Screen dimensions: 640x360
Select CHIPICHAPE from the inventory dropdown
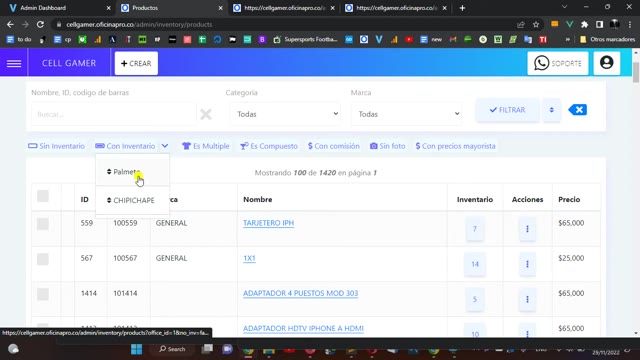[132, 200]
